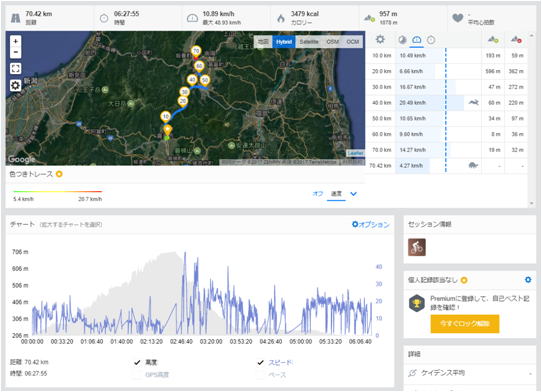
Task: Click elevation loss column header icon
Action: [x=516, y=40]
